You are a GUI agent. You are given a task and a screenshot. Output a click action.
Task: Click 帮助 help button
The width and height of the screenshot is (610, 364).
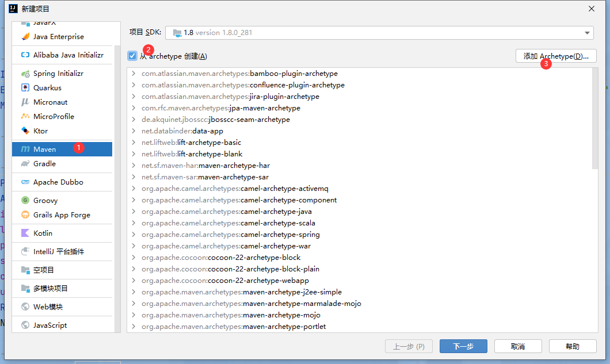point(573,346)
